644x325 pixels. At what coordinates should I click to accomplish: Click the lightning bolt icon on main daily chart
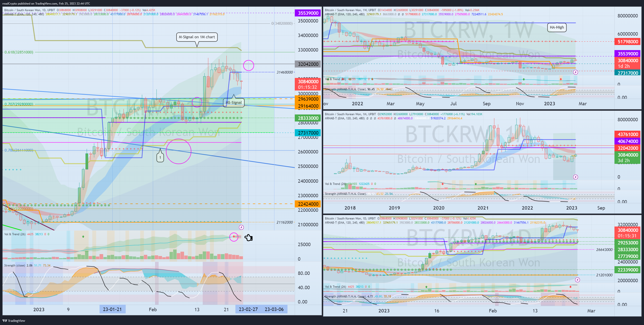(241, 227)
